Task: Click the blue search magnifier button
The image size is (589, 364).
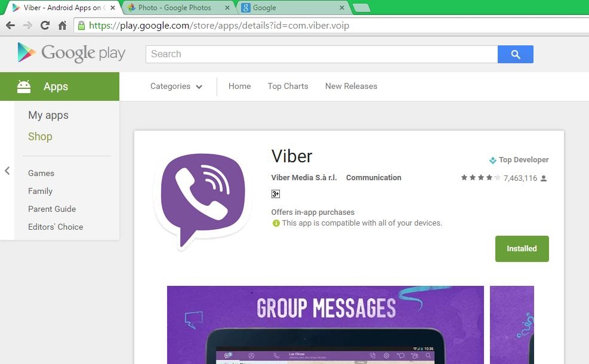Action: [516, 54]
